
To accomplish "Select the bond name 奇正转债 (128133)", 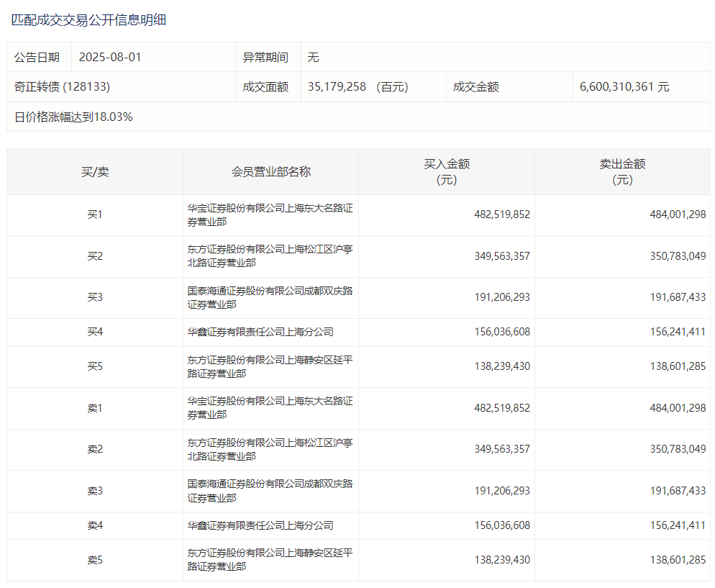I will pyautogui.click(x=62, y=86).
